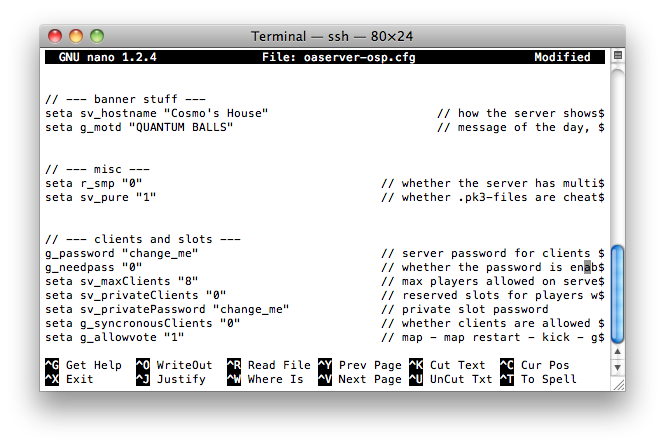Click the green zoom window button
The width and height of the screenshot is (665, 446).
97,36
